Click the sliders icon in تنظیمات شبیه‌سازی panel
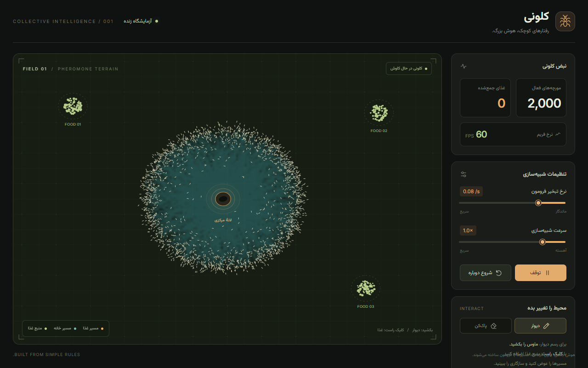The height and width of the screenshot is (368, 588). (464, 174)
